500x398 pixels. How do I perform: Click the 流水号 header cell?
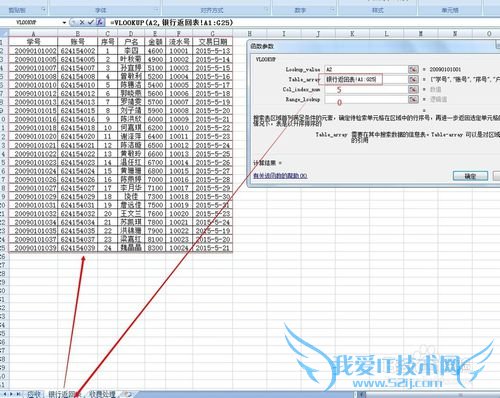click(179, 42)
